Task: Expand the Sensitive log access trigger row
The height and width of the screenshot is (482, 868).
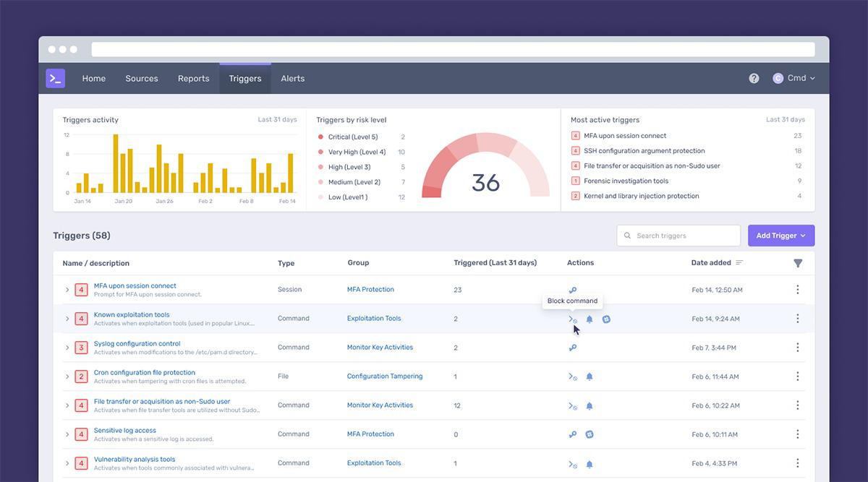Action: (x=67, y=434)
